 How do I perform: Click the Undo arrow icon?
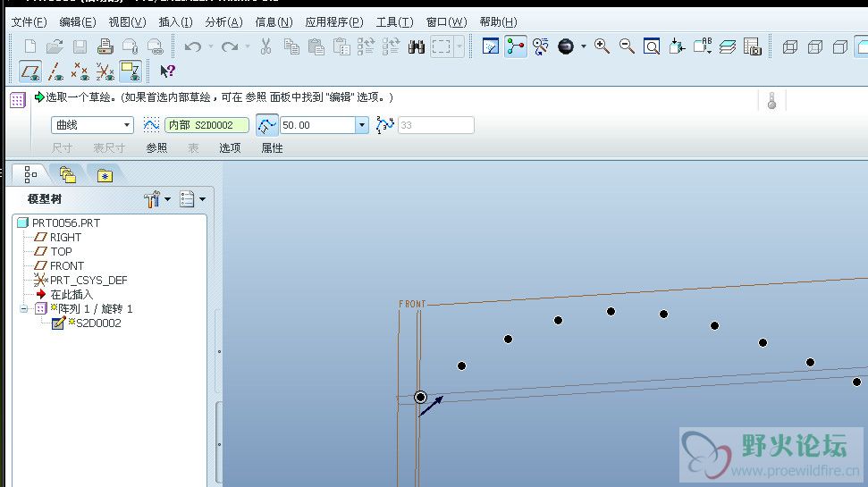193,46
